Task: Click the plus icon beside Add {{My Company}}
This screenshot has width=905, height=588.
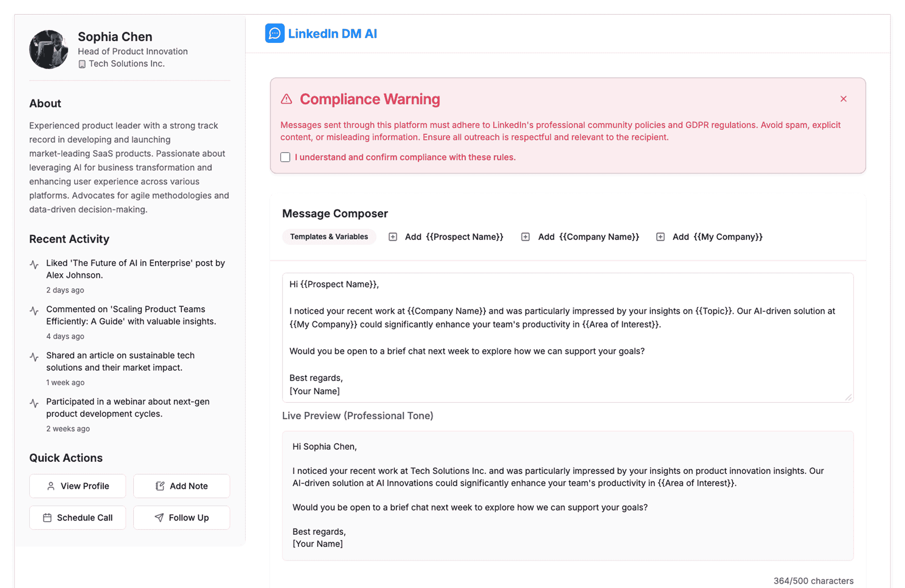Action: pyautogui.click(x=660, y=237)
